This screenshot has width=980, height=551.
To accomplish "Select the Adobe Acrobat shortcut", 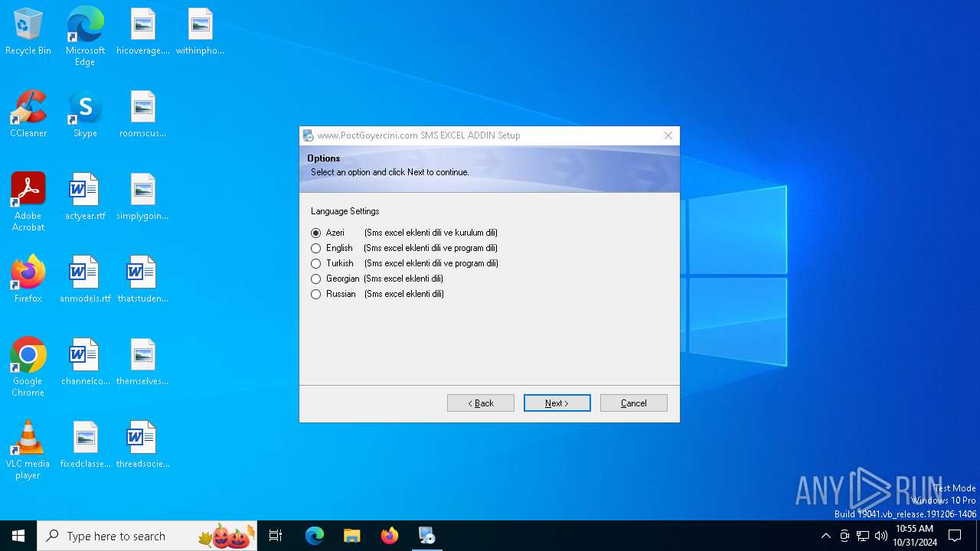I will 28,202.
